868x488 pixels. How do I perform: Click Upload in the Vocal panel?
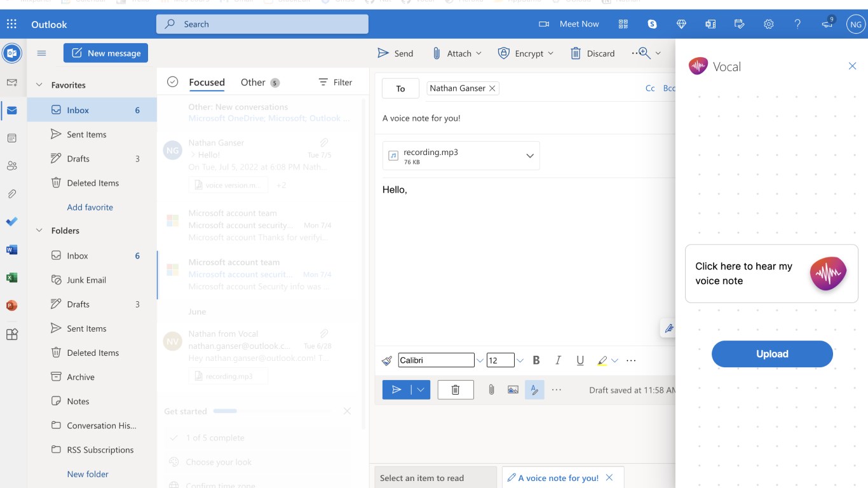[x=772, y=354]
